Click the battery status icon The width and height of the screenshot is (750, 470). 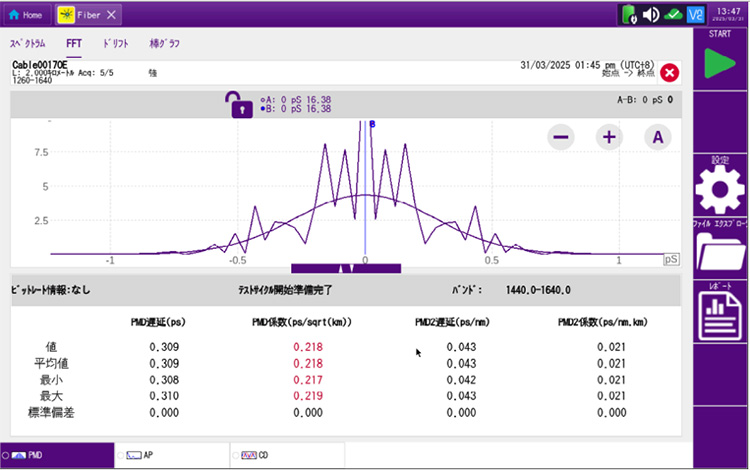tap(628, 14)
